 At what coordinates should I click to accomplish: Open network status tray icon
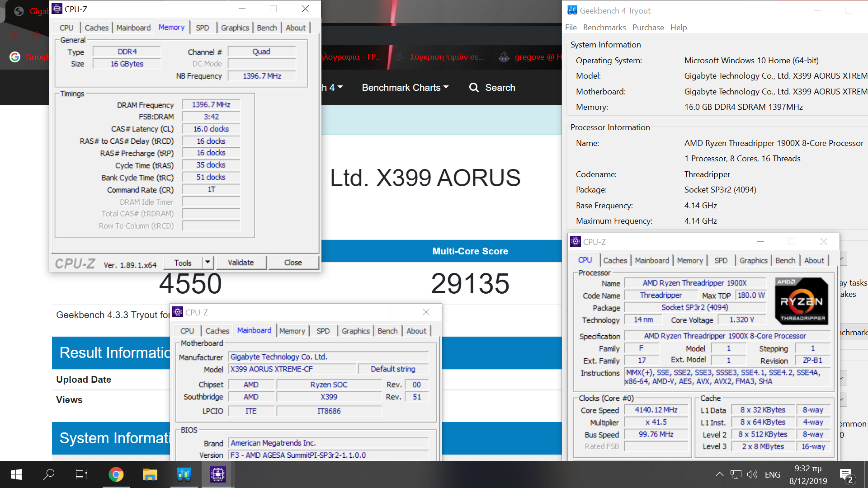[736, 474]
